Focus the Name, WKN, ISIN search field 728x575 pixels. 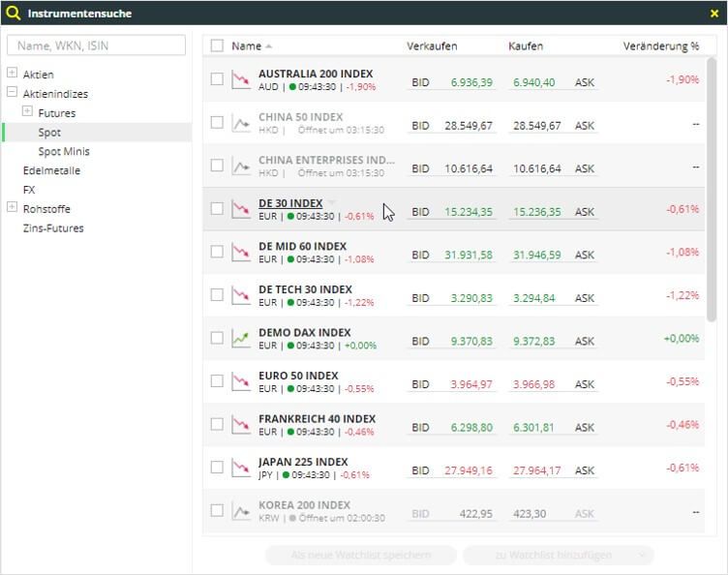pyautogui.click(x=96, y=45)
